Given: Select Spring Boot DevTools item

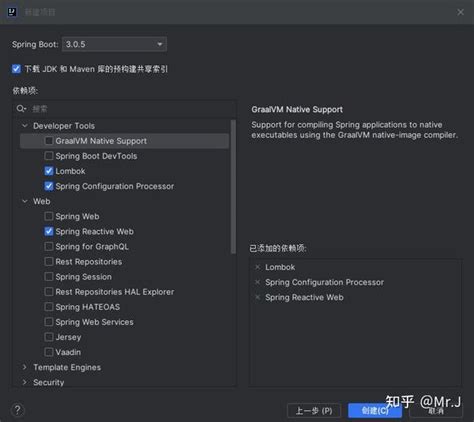Looking at the screenshot, I should 96,156.
